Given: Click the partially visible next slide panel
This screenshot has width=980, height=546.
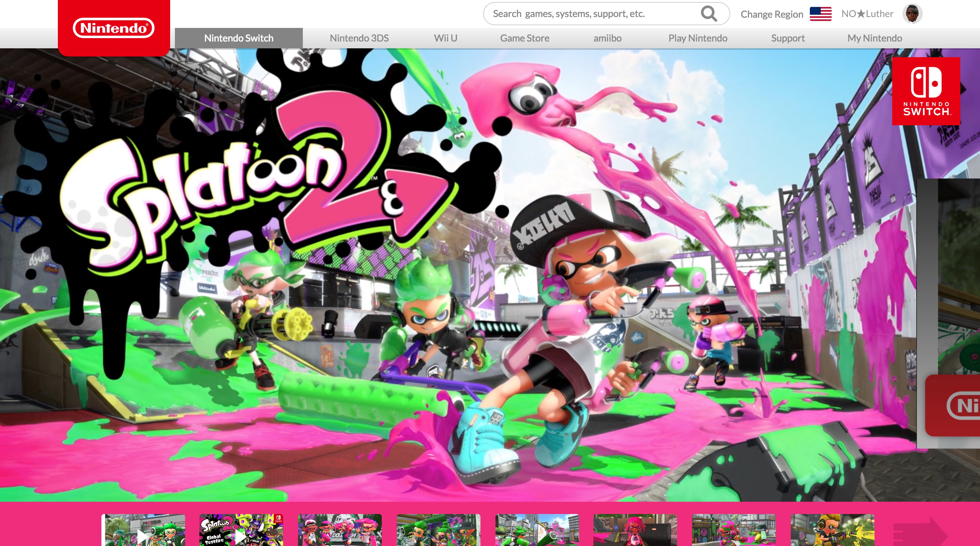Looking at the screenshot, I should click(x=948, y=313).
